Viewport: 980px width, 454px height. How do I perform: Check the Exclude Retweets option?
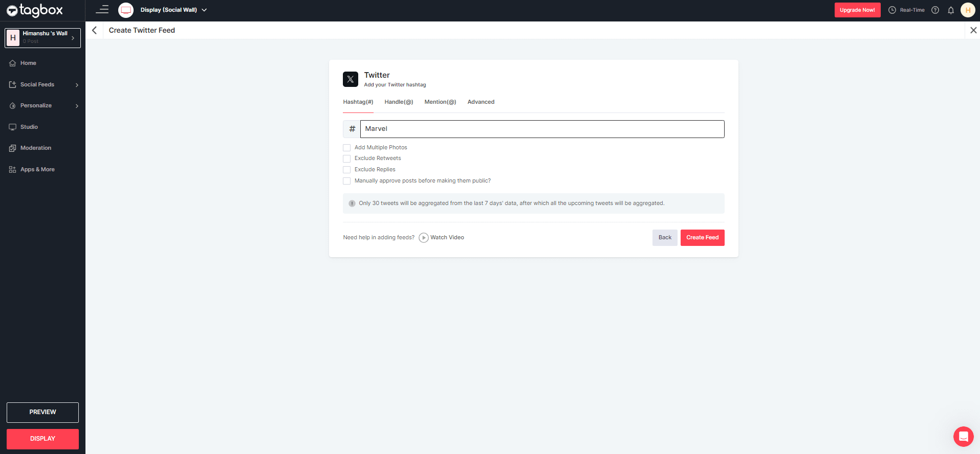(x=347, y=158)
